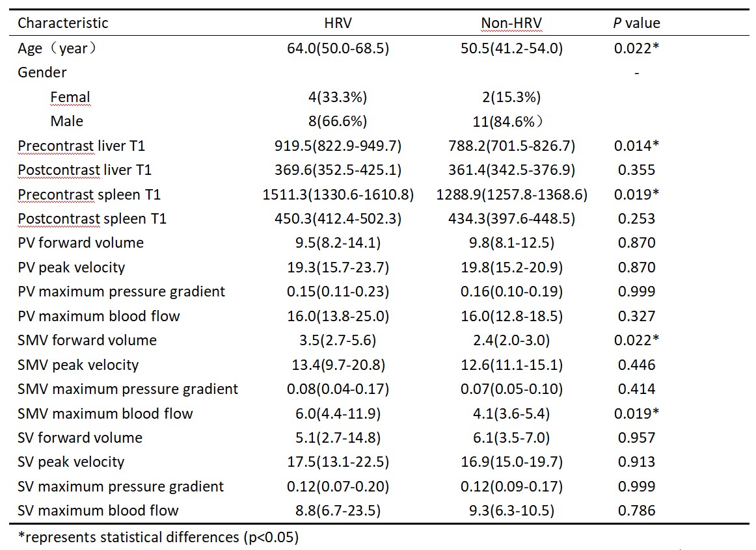Viewport: 756px width, 550px height.
Task: Click the value 1511.3(1330.6-1610.8)
Action: [x=338, y=194]
